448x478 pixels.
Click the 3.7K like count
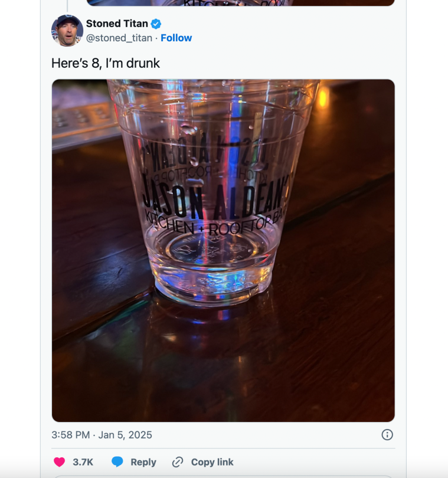tap(83, 462)
